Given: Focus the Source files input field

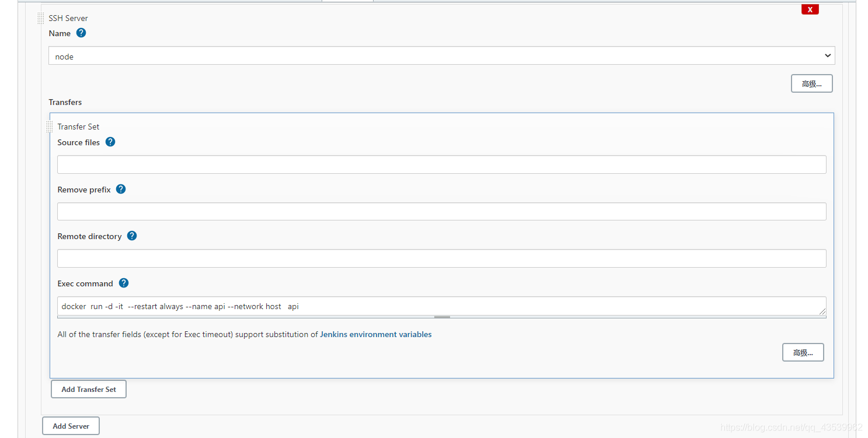Looking at the screenshot, I should click(x=442, y=164).
